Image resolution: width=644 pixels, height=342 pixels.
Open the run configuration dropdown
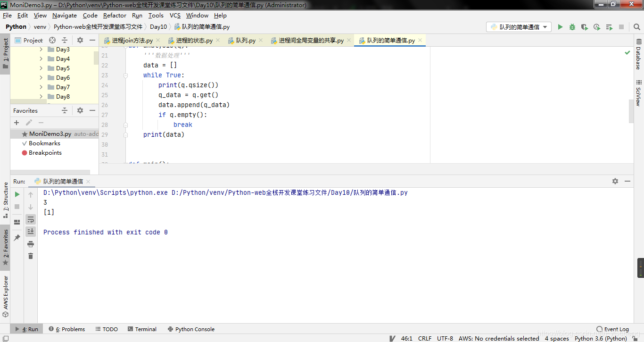519,27
